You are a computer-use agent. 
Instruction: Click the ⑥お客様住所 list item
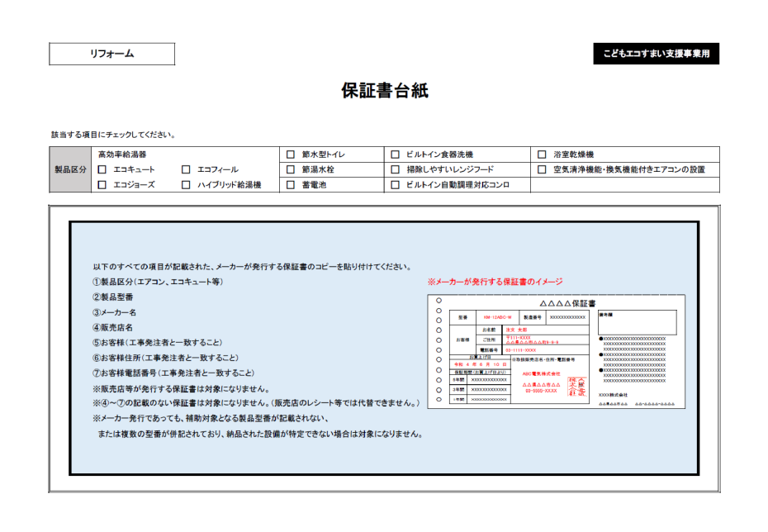(x=166, y=358)
